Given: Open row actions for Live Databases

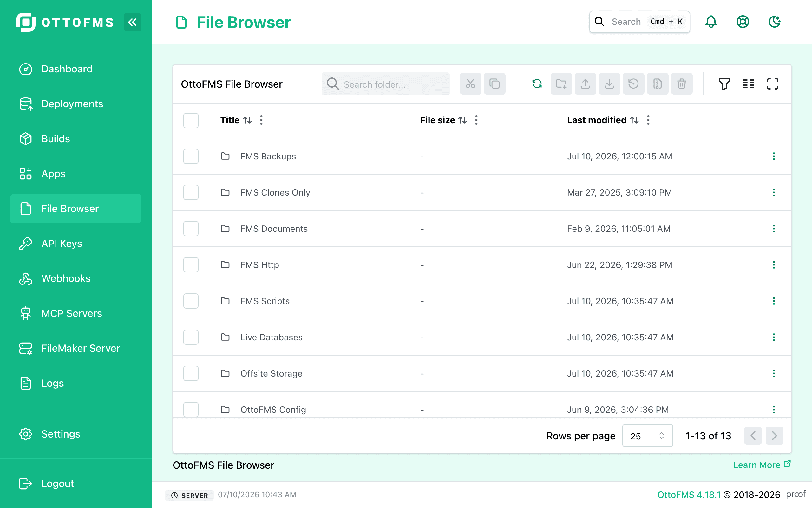Looking at the screenshot, I should coord(774,337).
